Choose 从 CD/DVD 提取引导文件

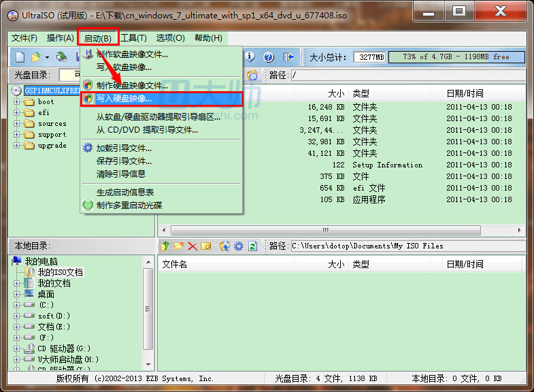click(161, 130)
